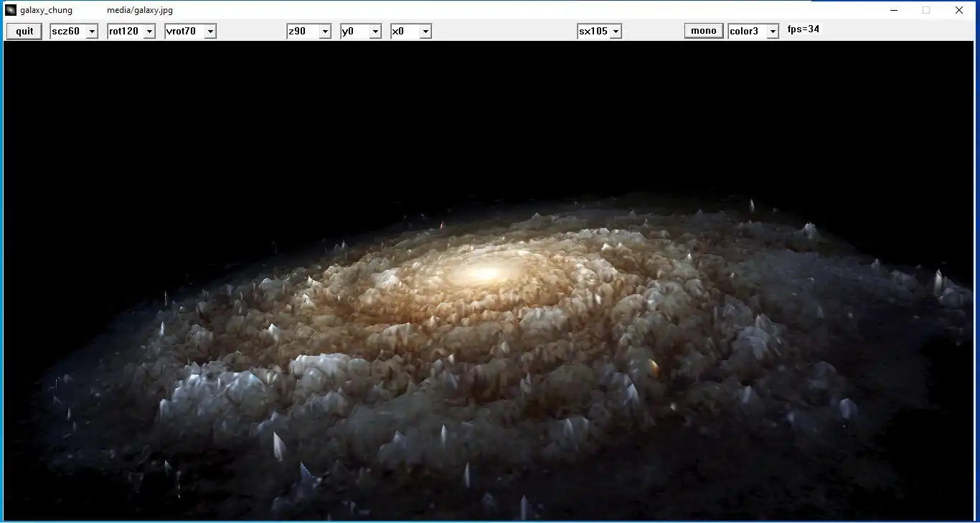Open the x0 dropdown
Image resolution: width=980 pixels, height=523 pixels.
pos(411,32)
